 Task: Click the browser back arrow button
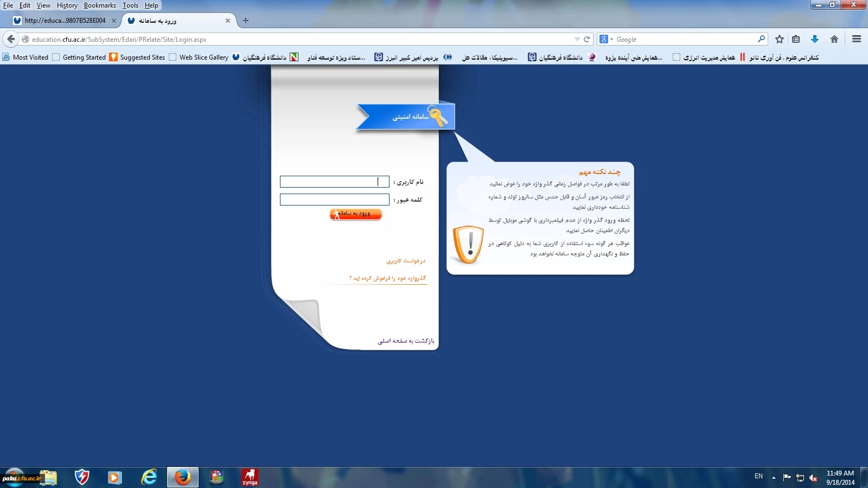(11, 39)
